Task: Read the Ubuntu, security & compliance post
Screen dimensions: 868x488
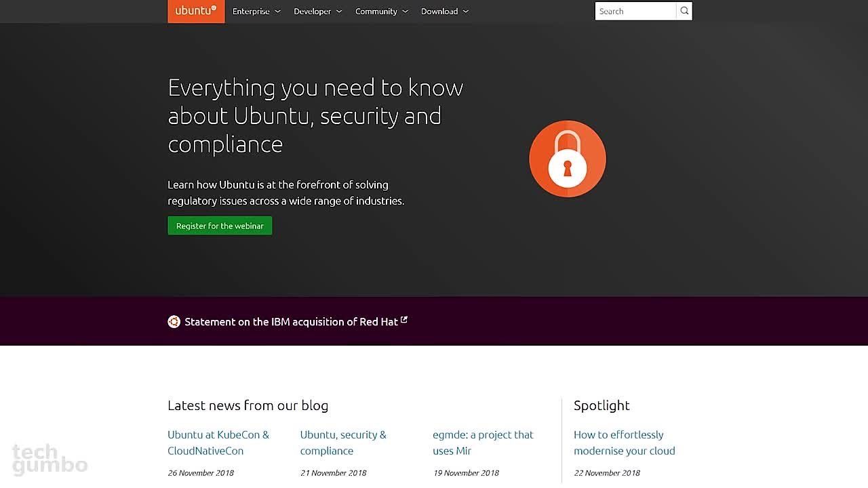Action: click(343, 443)
